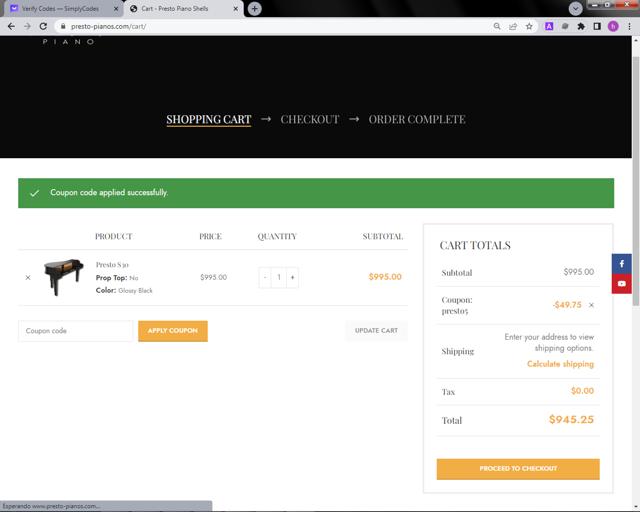Toggle the browser side panel icon
The height and width of the screenshot is (512, 640).
click(x=597, y=27)
